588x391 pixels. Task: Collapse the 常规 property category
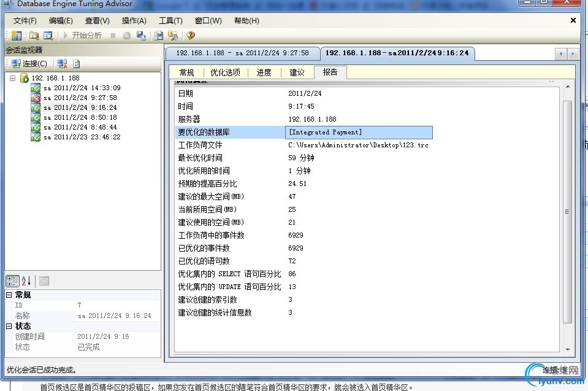[x=9, y=295]
